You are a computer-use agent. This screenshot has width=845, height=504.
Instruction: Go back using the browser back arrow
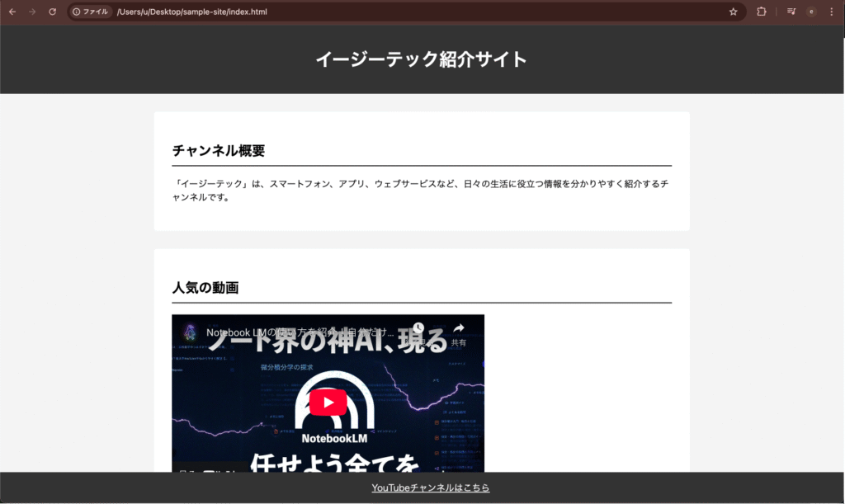tap(12, 12)
